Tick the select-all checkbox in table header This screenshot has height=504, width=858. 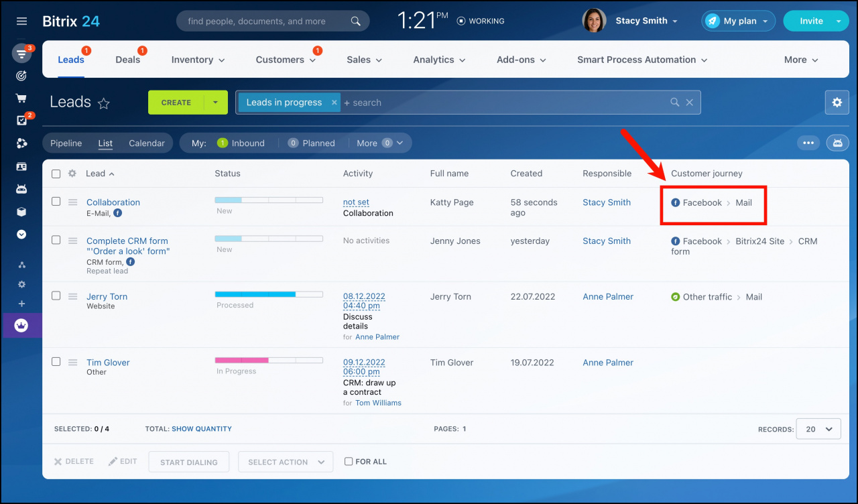click(x=56, y=174)
